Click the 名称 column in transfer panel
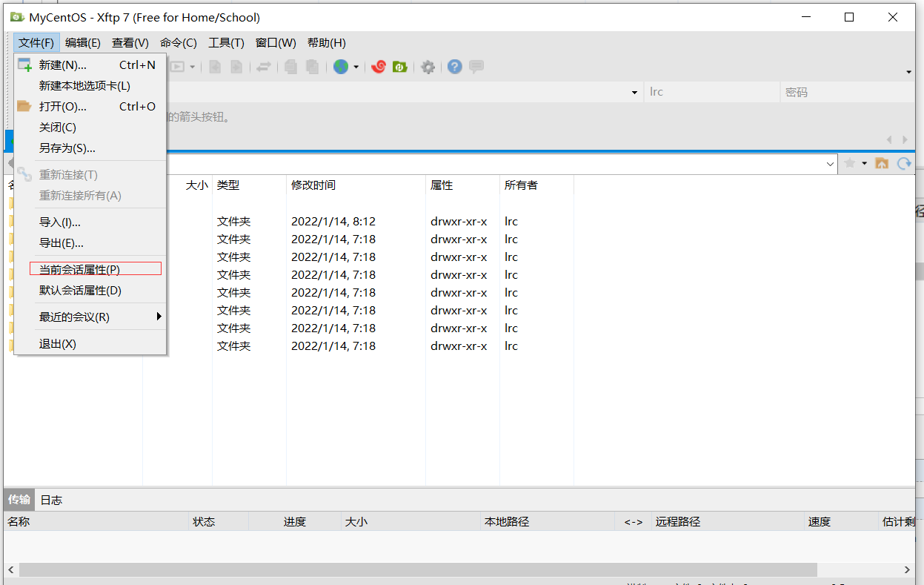924x585 pixels. tap(96, 522)
